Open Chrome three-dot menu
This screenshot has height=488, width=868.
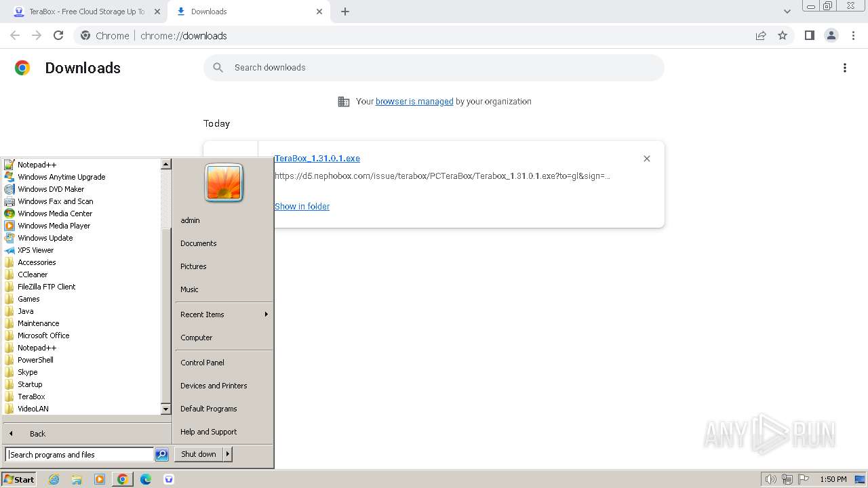coord(854,35)
